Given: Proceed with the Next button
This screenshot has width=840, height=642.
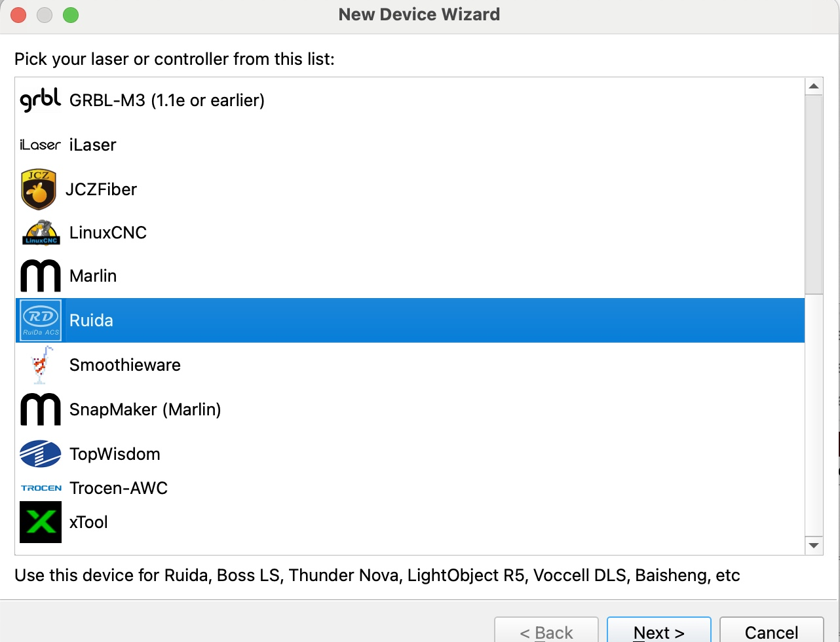Looking at the screenshot, I should (659, 632).
